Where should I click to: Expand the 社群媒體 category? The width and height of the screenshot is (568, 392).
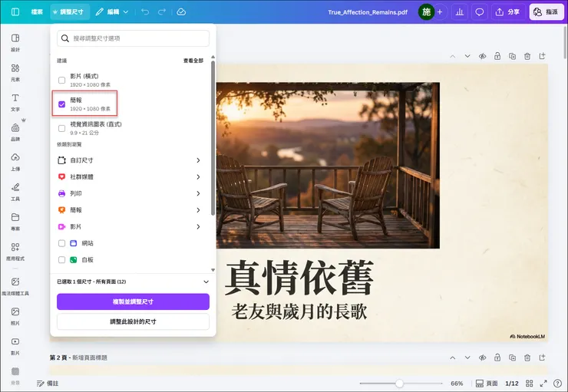click(129, 177)
